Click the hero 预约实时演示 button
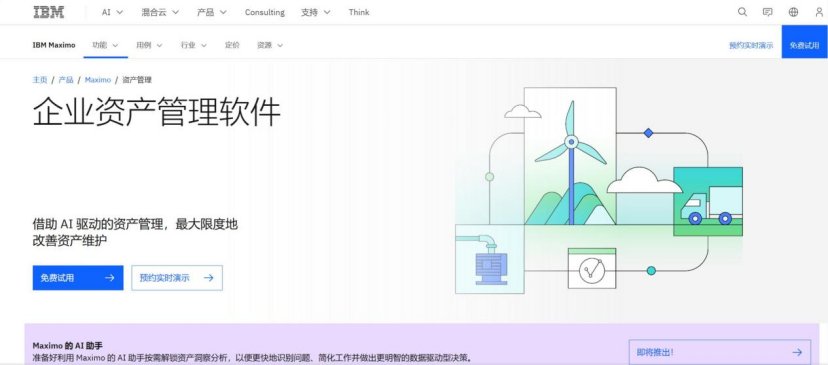This screenshot has height=365, width=828. (177, 278)
